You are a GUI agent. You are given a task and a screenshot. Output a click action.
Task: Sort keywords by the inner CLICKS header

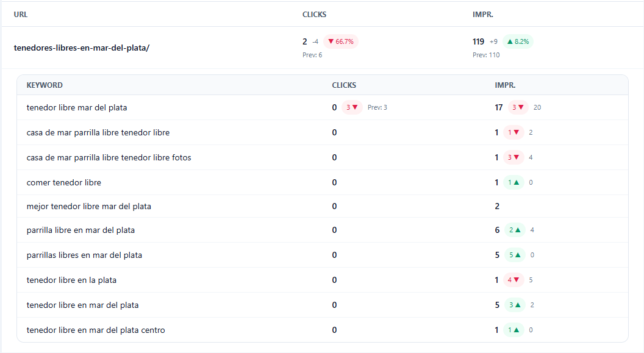(344, 85)
